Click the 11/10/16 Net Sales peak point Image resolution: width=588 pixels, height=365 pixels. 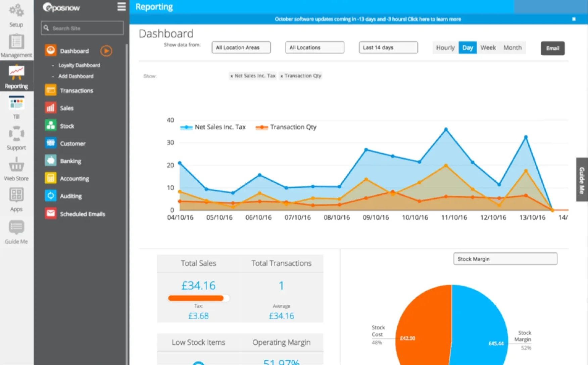pos(446,129)
